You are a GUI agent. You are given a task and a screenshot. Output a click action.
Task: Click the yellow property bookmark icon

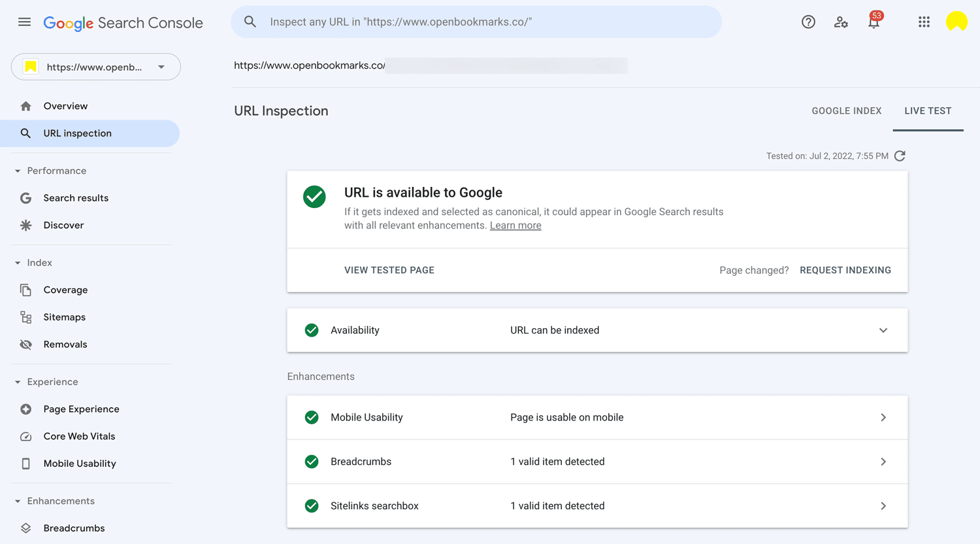coord(31,67)
